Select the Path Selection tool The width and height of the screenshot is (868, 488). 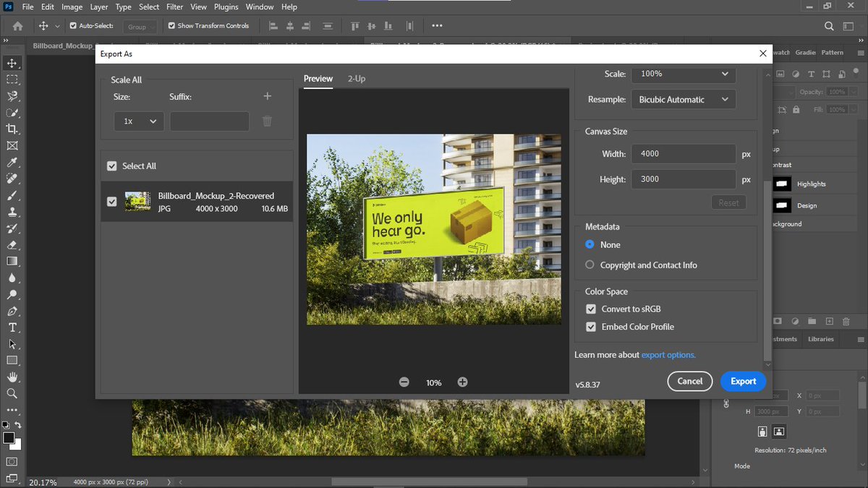[12, 343]
